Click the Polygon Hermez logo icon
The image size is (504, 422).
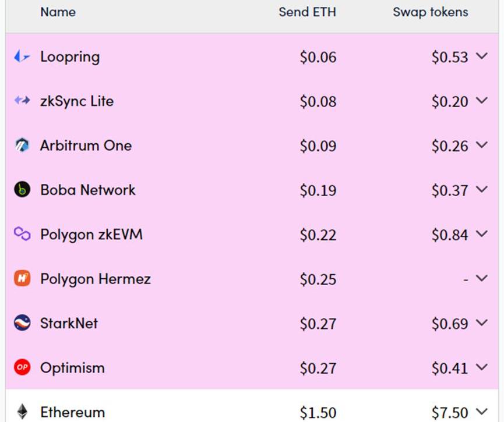[x=22, y=279]
